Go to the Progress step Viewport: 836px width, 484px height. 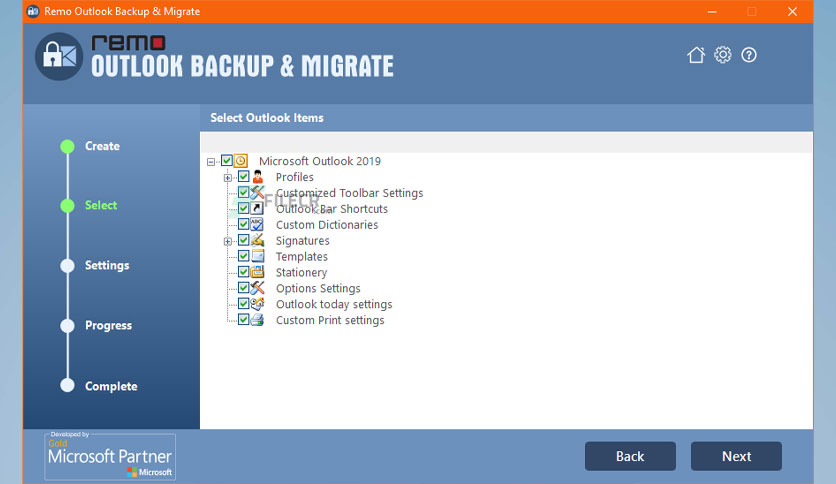108,326
